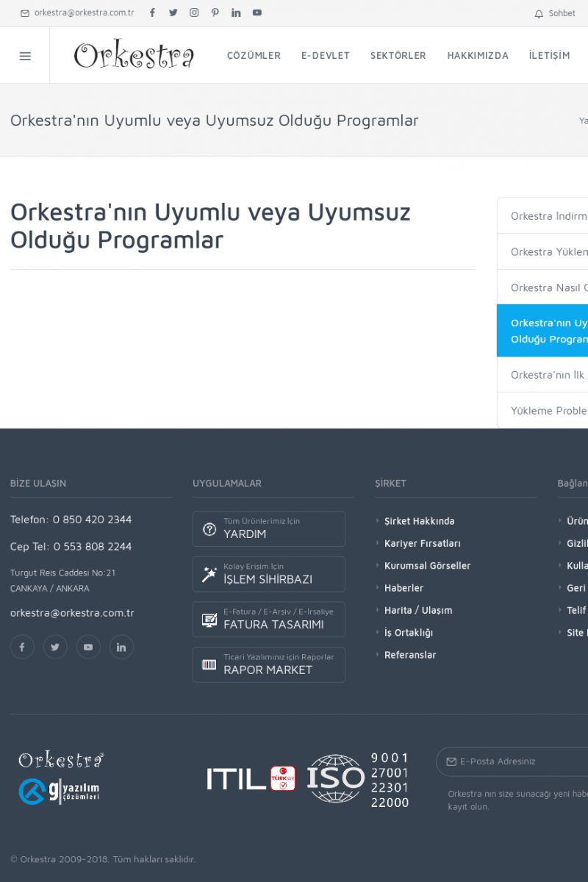The height and width of the screenshot is (882, 588).
Task: Go to the İLETİŞİM menu item
Action: (549, 56)
